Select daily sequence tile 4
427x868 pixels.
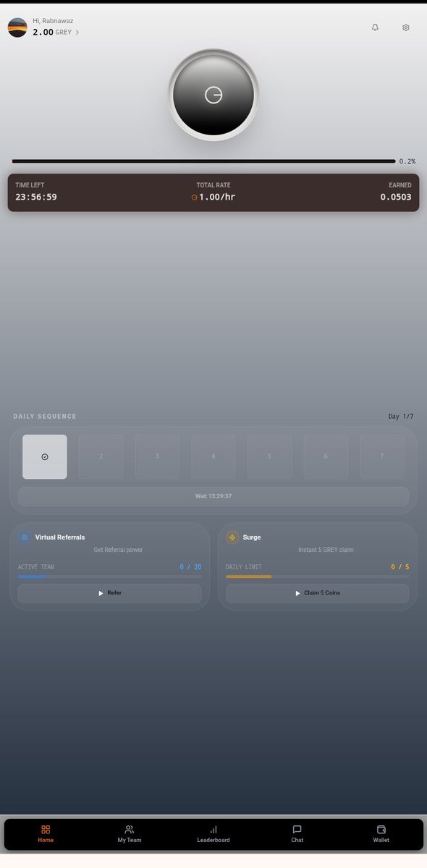(x=213, y=456)
